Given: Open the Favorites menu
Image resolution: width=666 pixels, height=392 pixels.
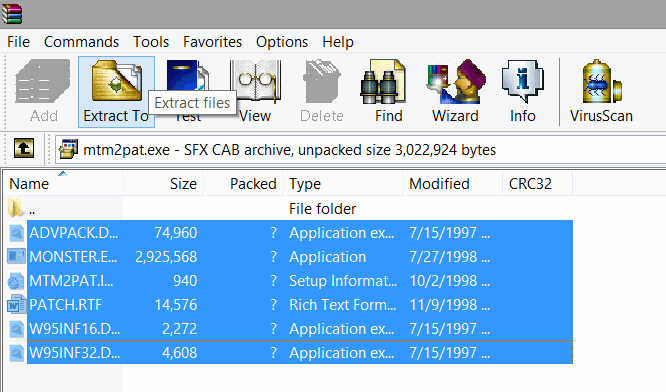Looking at the screenshot, I should coord(212,42).
